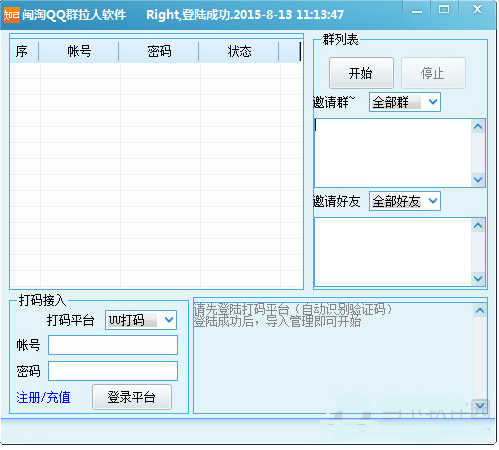
Task: Click up arrow of group list scrollbar
Action: pos(478,127)
